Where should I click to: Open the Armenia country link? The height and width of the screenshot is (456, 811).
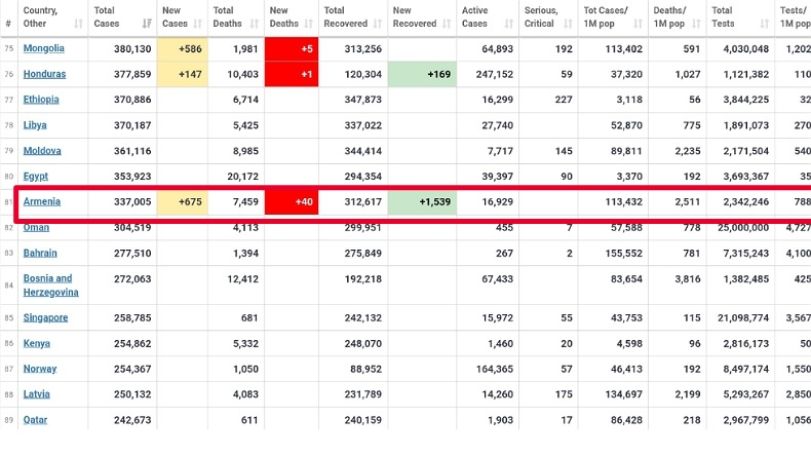pos(42,202)
